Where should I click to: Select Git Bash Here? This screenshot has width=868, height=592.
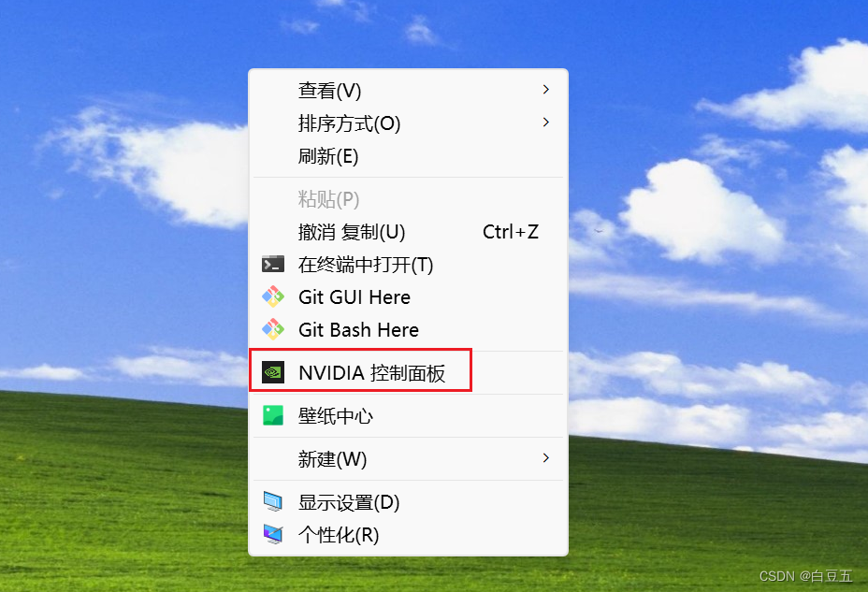tap(408, 330)
